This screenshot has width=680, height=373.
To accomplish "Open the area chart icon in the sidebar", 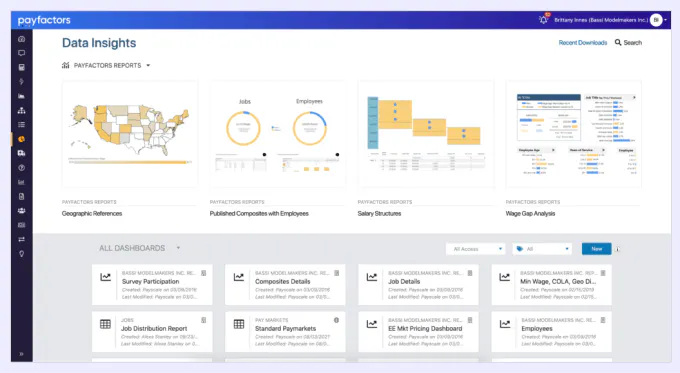I will click(x=21, y=96).
